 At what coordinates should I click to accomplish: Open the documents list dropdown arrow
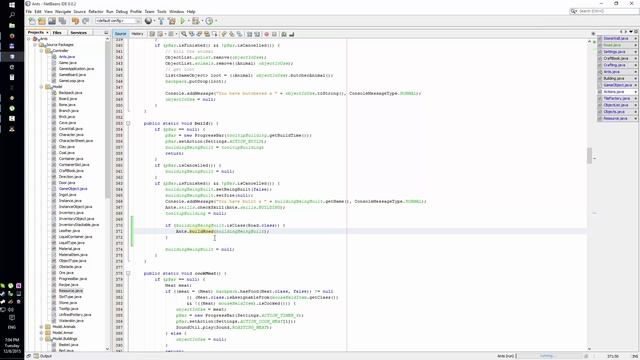coord(631,31)
